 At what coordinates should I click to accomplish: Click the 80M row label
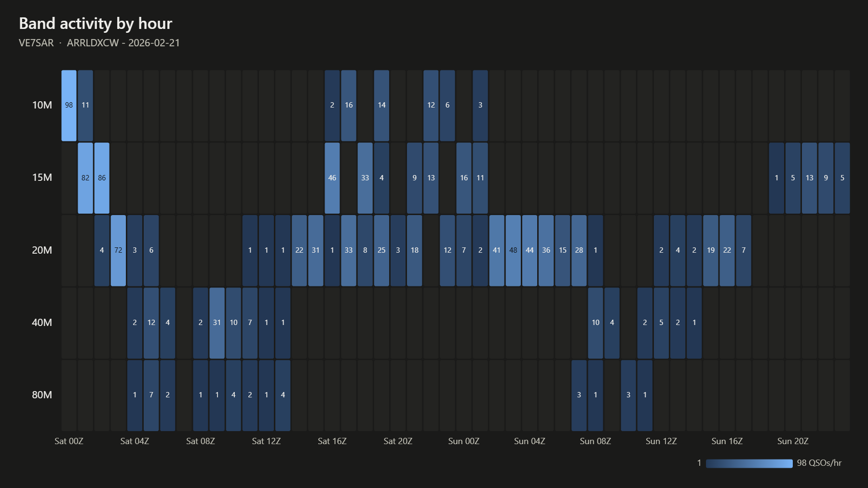click(42, 395)
